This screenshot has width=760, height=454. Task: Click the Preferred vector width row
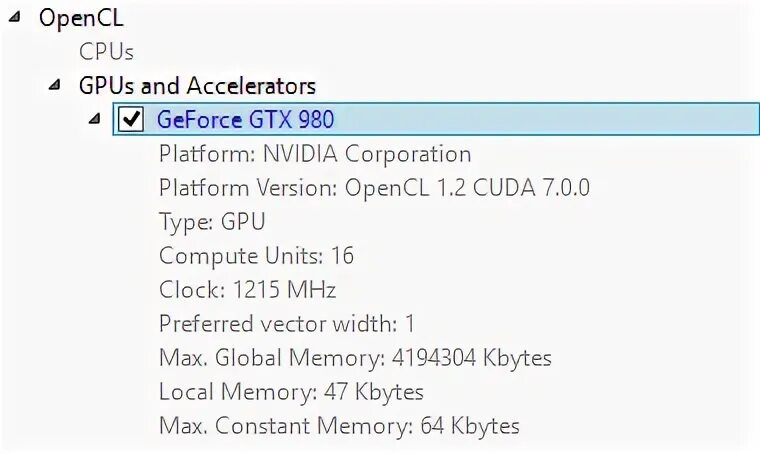tap(286, 324)
